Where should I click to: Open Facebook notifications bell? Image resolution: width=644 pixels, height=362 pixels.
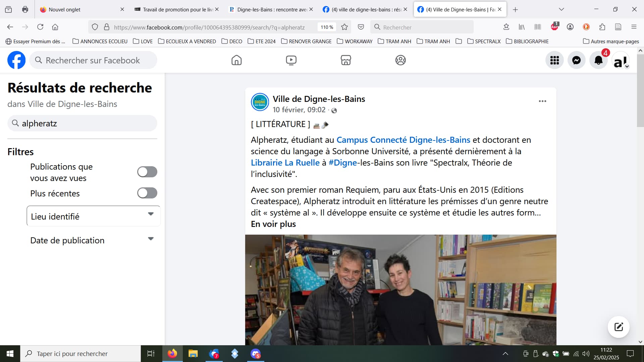point(599,60)
